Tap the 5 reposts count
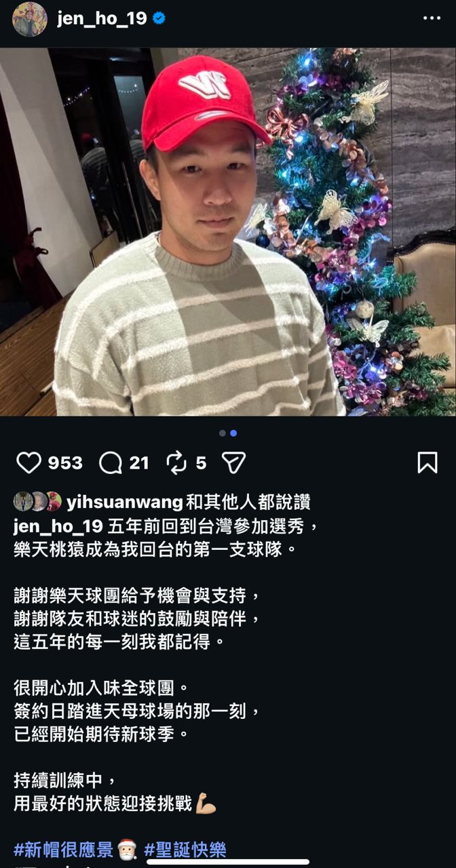This screenshot has height=868, width=456. click(x=201, y=463)
